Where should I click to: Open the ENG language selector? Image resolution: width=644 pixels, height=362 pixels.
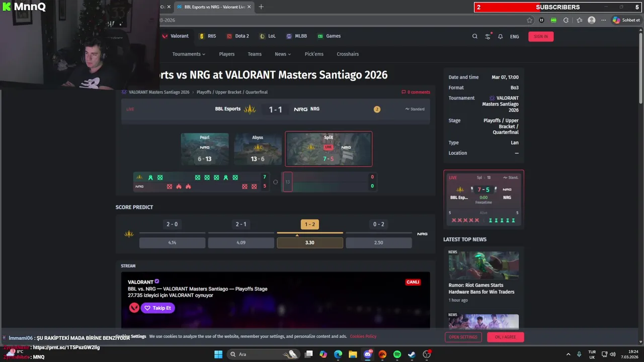tap(514, 36)
